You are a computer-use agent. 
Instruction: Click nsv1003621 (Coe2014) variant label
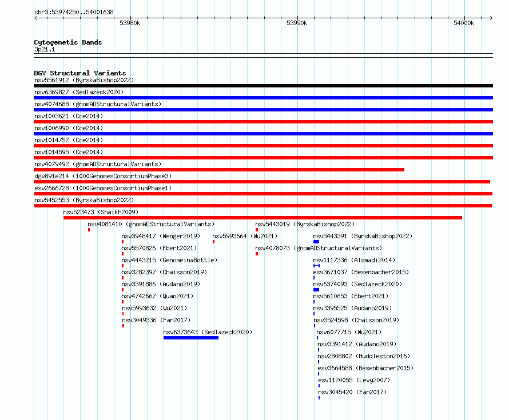tap(69, 116)
